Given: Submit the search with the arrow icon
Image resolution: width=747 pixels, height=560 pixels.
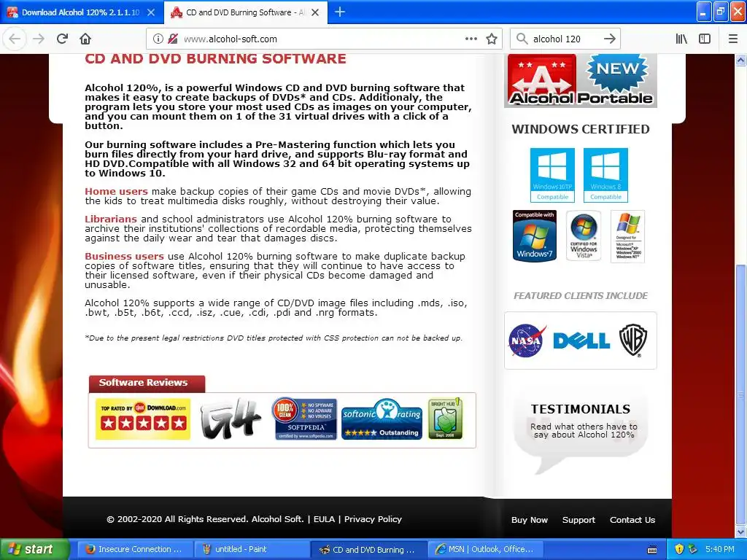Looking at the screenshot, I should coord(610,39).
